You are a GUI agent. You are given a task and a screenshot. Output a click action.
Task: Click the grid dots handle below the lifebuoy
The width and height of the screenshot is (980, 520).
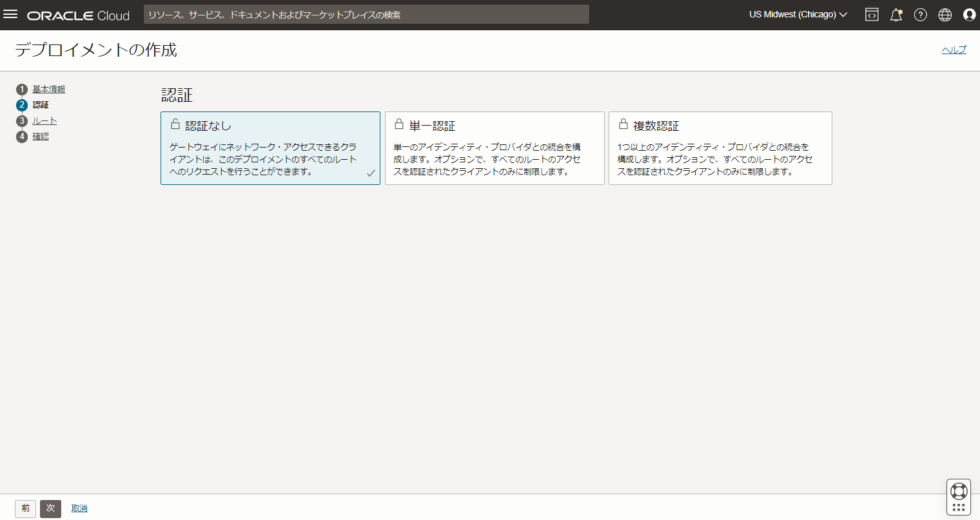959,508
